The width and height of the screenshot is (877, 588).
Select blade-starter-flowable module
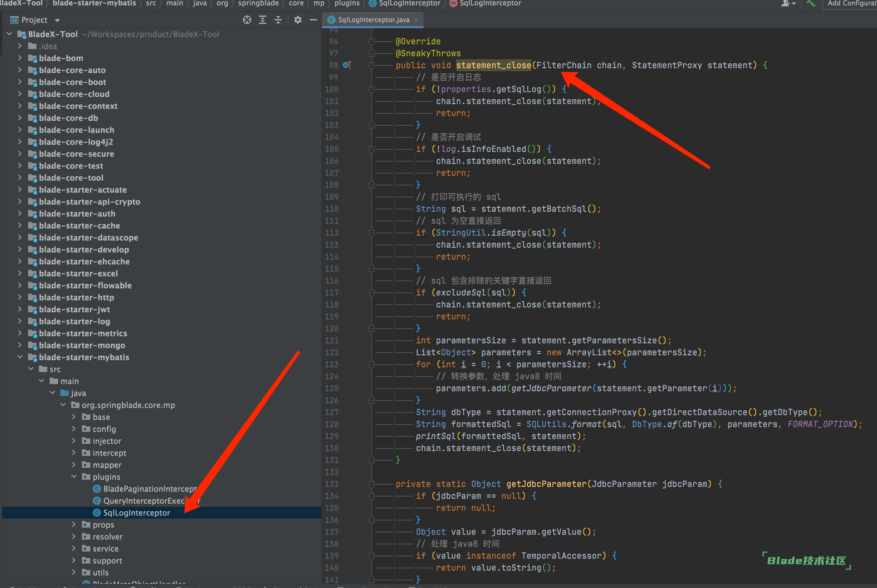point(85,285)
